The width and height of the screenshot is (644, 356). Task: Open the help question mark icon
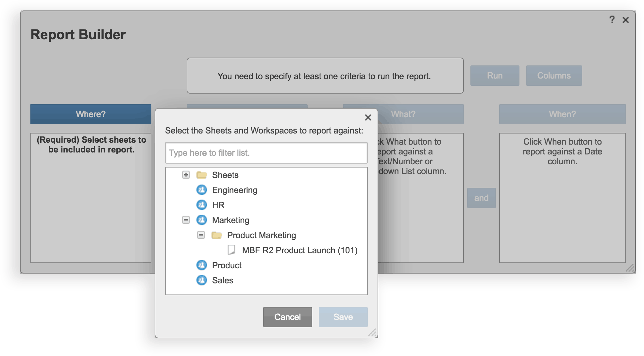pyautogui.click(x=612, y=20)
